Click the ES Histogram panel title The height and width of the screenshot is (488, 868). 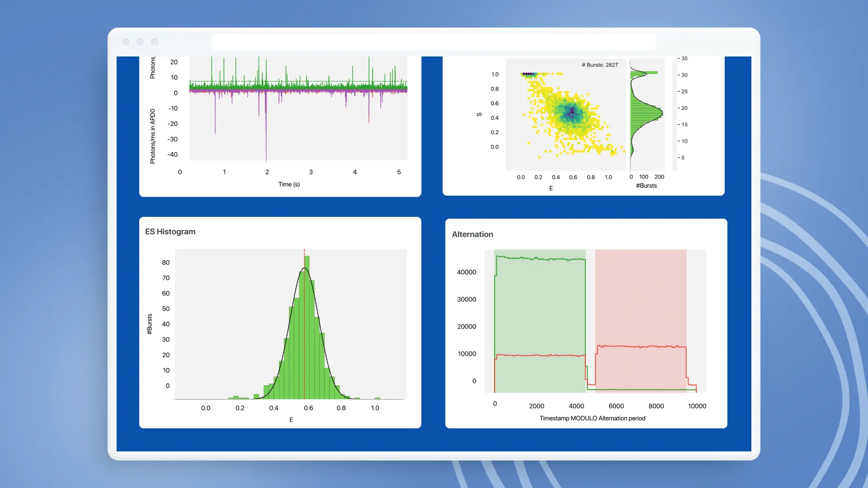tap(170, 231)
